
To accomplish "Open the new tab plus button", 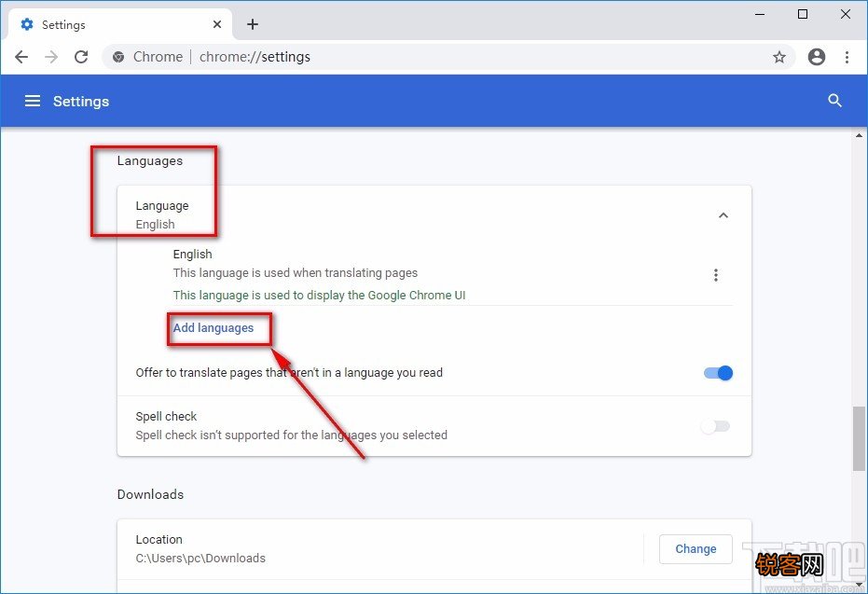I will 253,24.
